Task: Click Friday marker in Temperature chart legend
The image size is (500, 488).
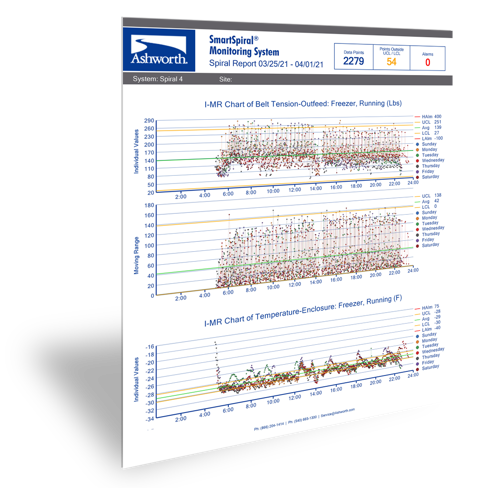Action: coord(417,364)
